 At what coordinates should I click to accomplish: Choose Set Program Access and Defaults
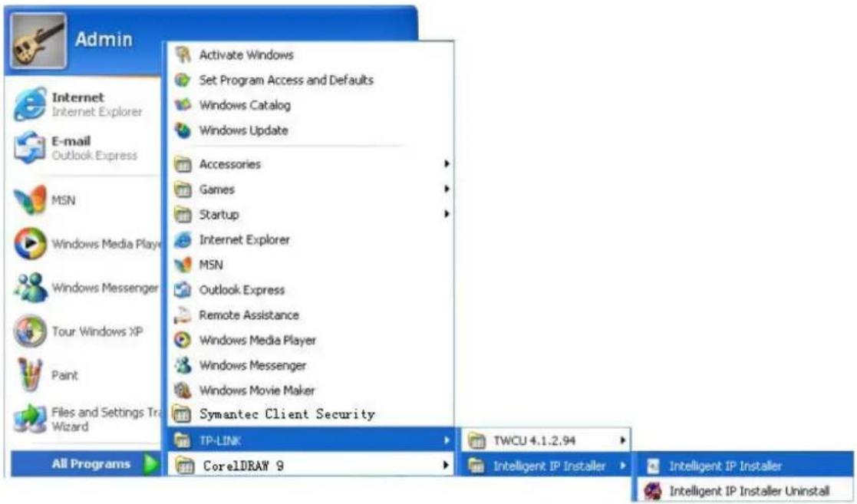[x=311, y=80]
